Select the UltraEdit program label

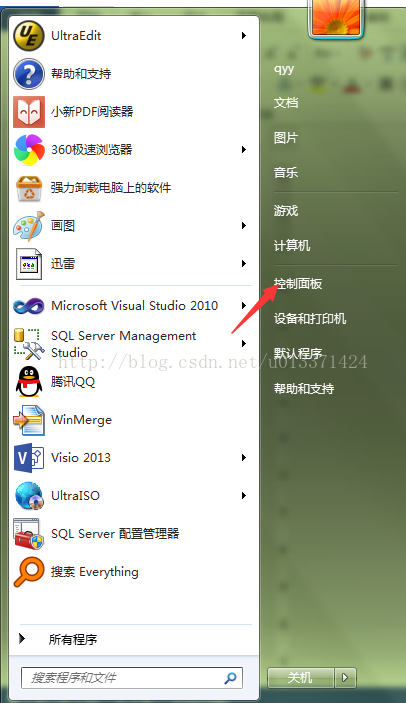pos(76,35)
